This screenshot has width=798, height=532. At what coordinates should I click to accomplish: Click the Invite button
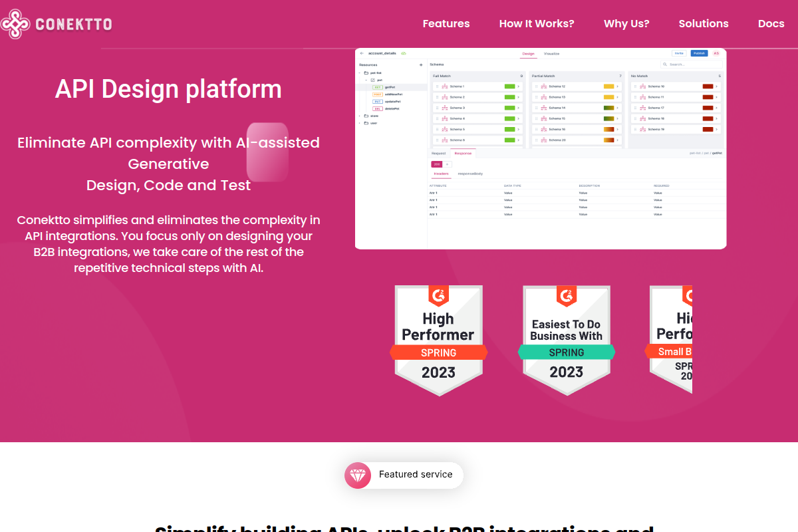(x=679, y=53)
